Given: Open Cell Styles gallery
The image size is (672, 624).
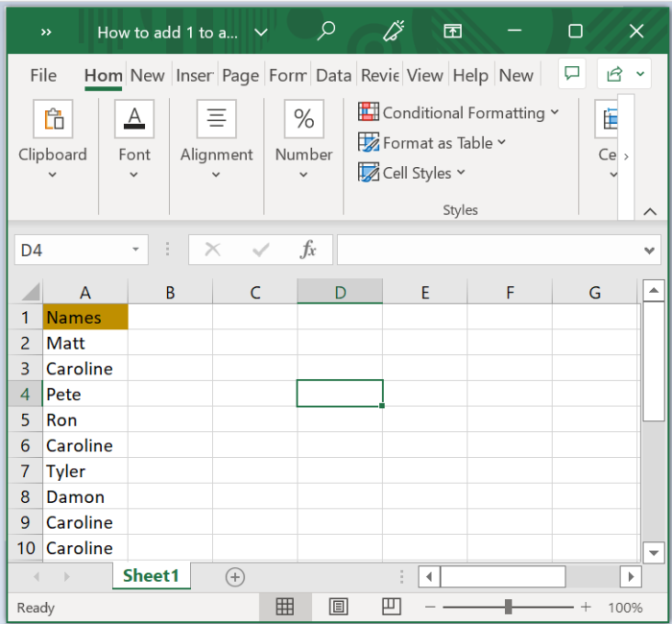Looking at the screenshot, I should [x=412, y=173].
